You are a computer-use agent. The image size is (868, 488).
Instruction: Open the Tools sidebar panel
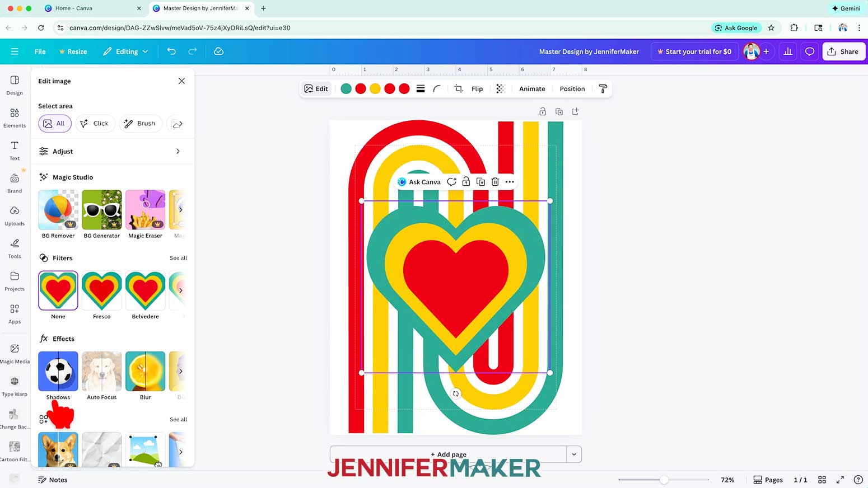pyautogui.click(x=15, y=248)
